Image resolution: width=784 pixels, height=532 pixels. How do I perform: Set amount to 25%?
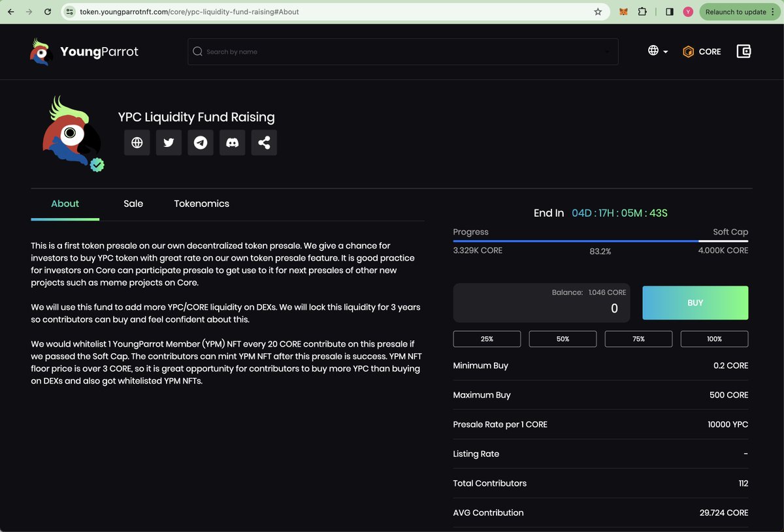487,339
